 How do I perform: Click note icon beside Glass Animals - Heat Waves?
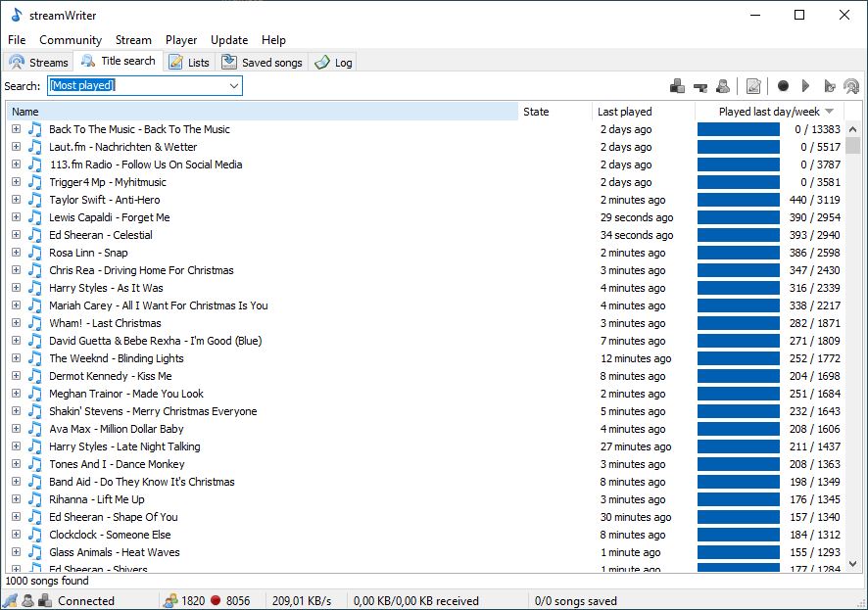(x=35, y=552)
